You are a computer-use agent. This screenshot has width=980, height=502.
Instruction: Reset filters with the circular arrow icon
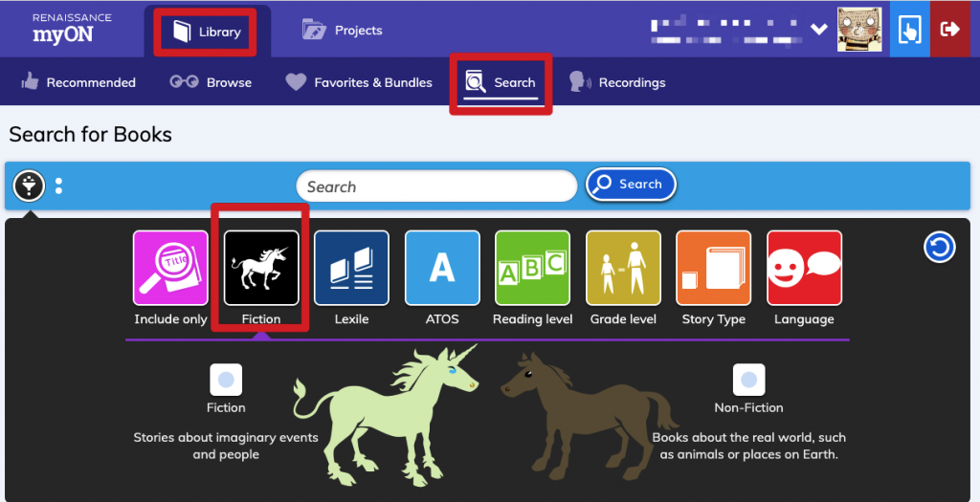[x=940, y=248]
